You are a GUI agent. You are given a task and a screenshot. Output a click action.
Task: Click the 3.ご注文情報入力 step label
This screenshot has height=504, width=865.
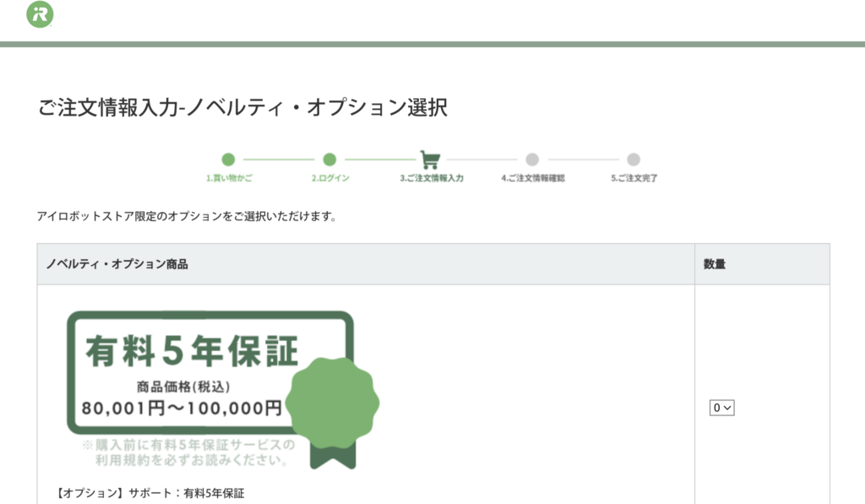tap(432, 178)
